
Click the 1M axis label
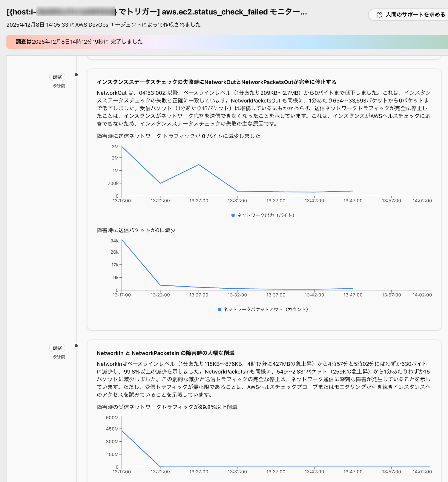pos(115,171)
